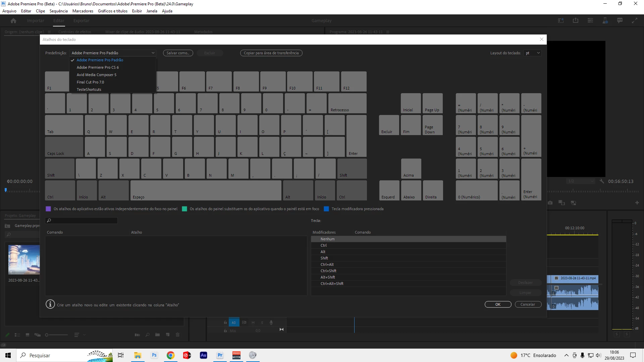Collapse the Predefinição preset dropdown
The width and height of the screenshot is (644, 362).
153,53
